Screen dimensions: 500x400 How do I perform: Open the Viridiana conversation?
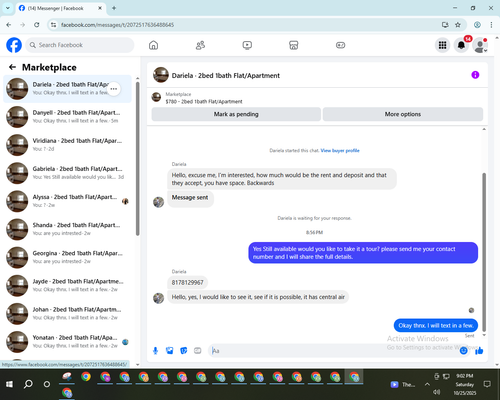[x=68, y=145]
